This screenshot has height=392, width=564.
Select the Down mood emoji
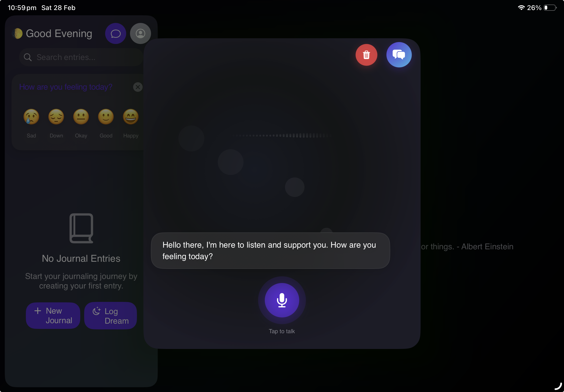click(56, 117)
